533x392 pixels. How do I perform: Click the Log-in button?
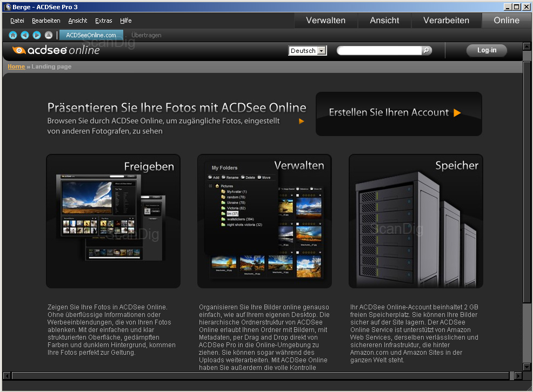[487, 50]
